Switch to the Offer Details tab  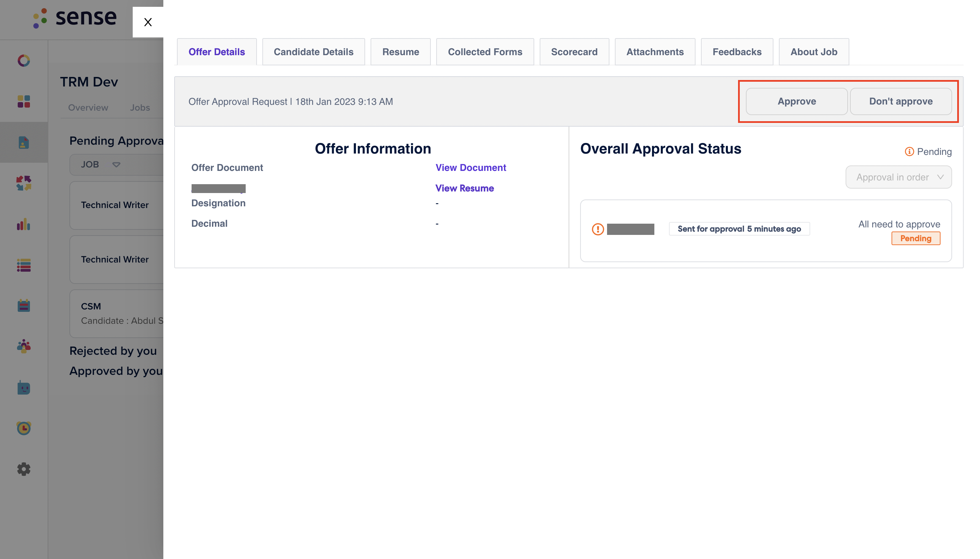pos(217,52)
